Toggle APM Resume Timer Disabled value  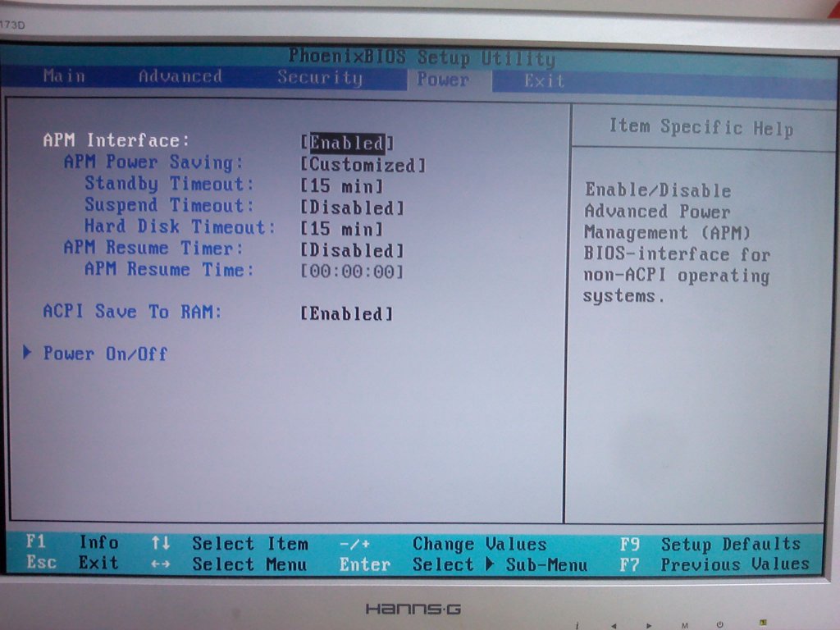click(352, 250)
